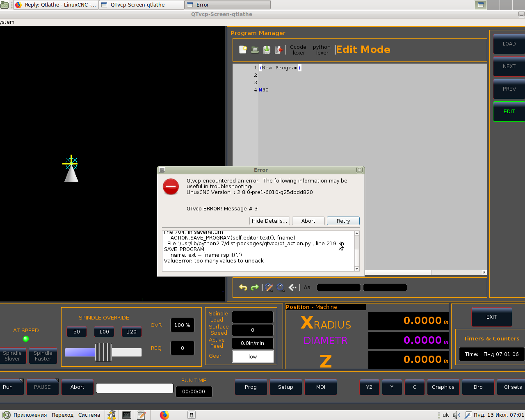Open the Setup tab

(286, 387)
